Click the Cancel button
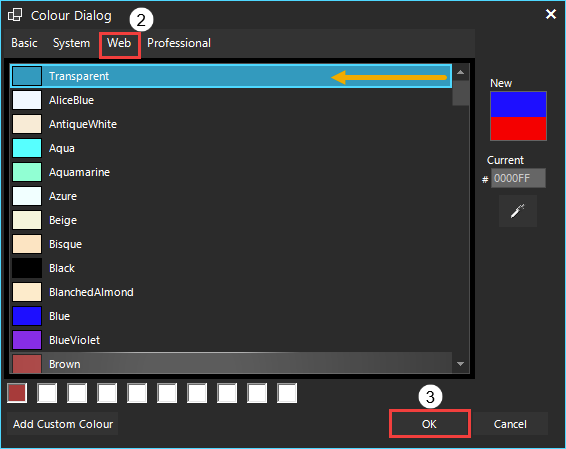 point(510,424)
